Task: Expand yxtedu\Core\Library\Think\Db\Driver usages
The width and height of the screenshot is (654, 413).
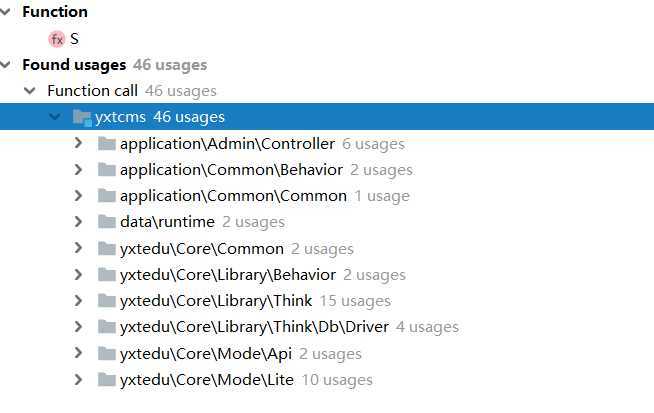Action: pos(79,327)
